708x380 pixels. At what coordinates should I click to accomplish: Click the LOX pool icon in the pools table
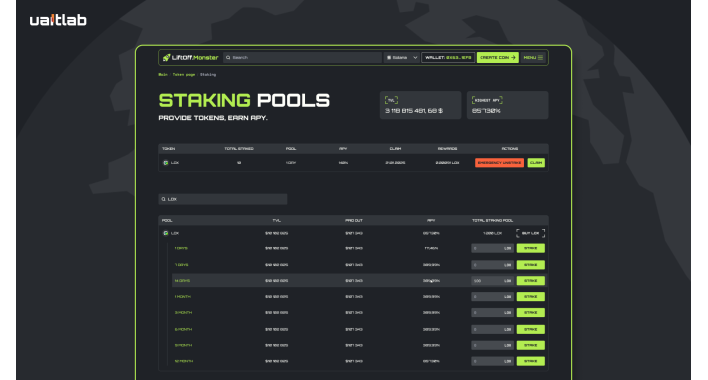tap(166, 233)
